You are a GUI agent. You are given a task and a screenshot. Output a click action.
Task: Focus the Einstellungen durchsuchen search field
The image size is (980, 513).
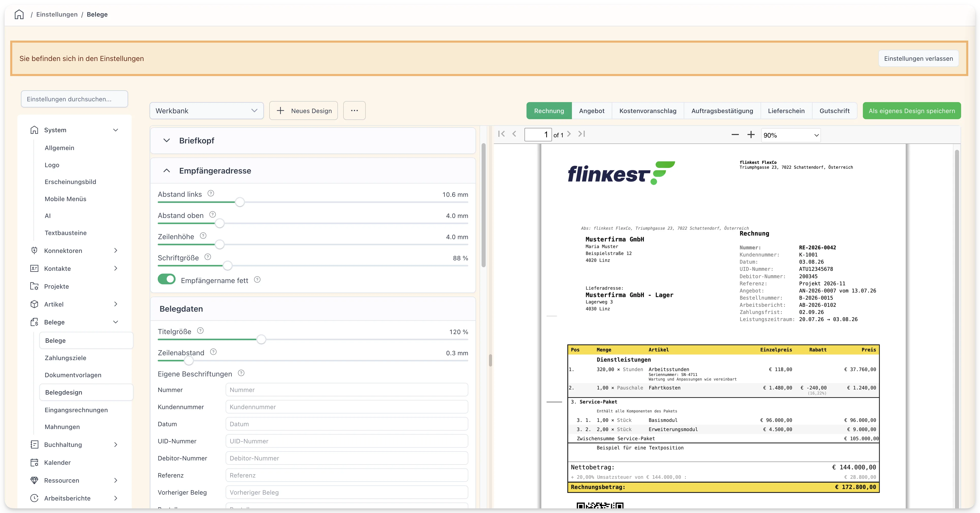tap(75, 99)
